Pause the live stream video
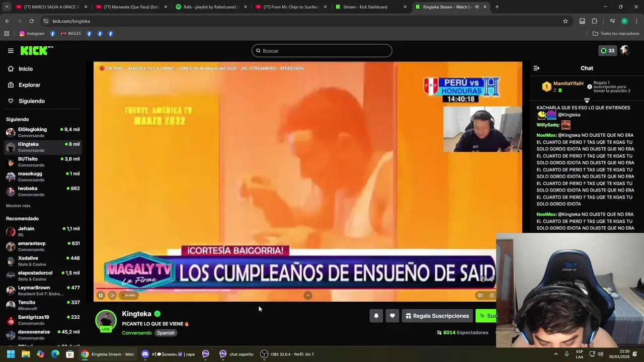 pos(101,296)
